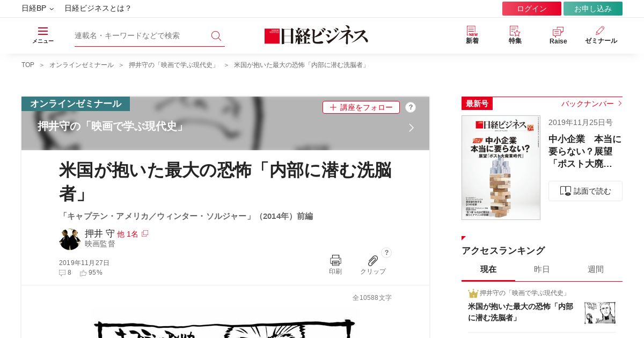The width and height of the screenshot is (644, 338).
Task: Open the 特集 feature icon
Action: 515,31
